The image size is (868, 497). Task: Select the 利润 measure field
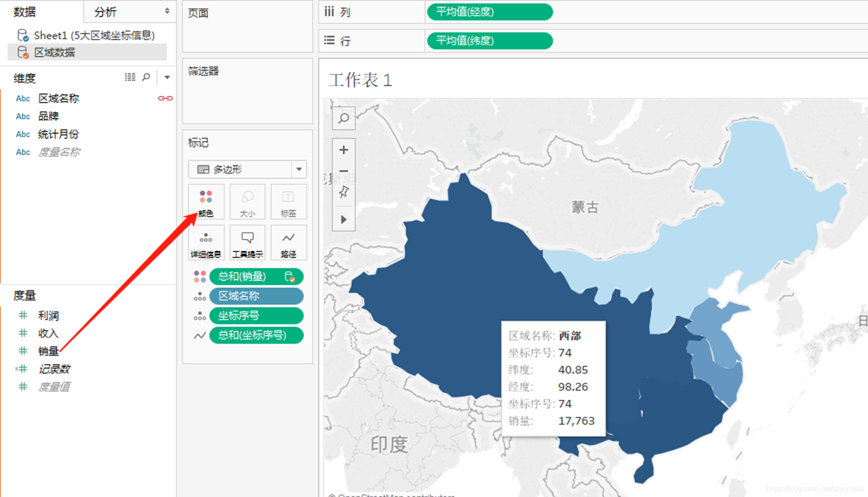[x=48, y=316]
